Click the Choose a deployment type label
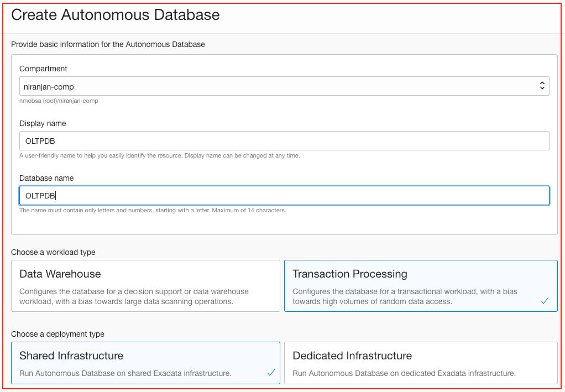This screenshot has width=565, height=392. coord(56,334)
